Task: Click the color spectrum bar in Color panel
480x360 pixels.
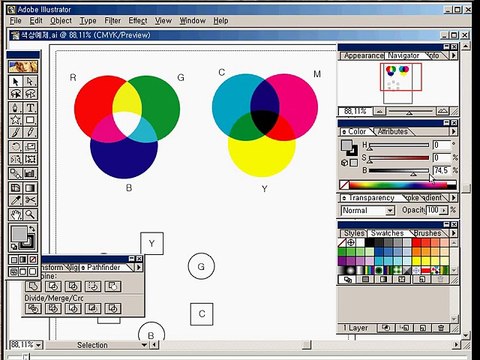Action: tap(403, 185)
